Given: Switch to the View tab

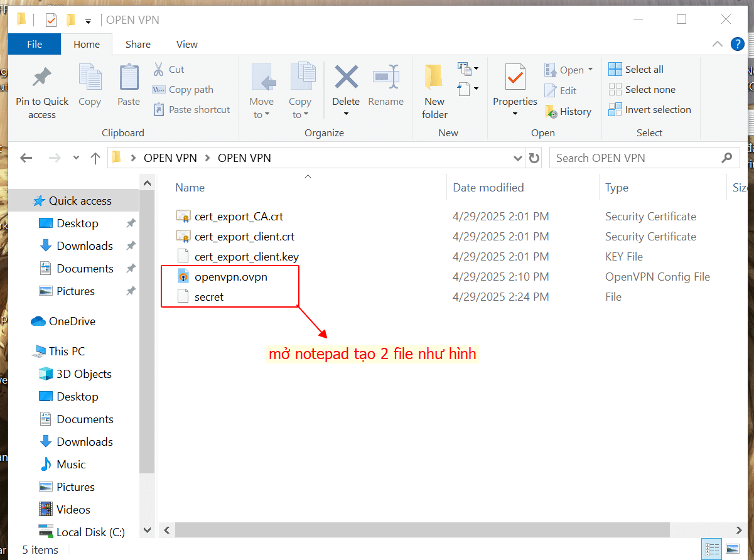Looking at the screenshot, I should (x=187, y=44).
